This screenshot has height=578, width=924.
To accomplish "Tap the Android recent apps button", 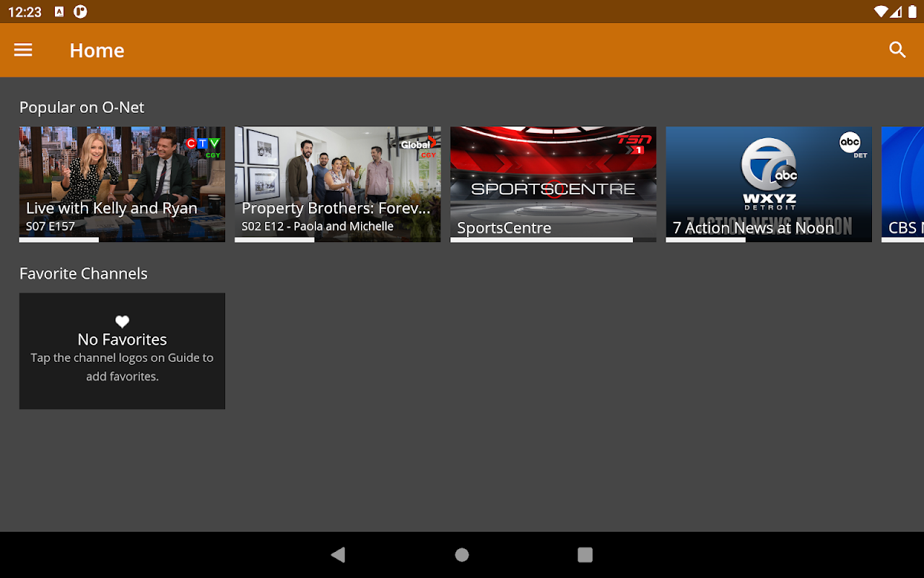I will click(585, 555).
